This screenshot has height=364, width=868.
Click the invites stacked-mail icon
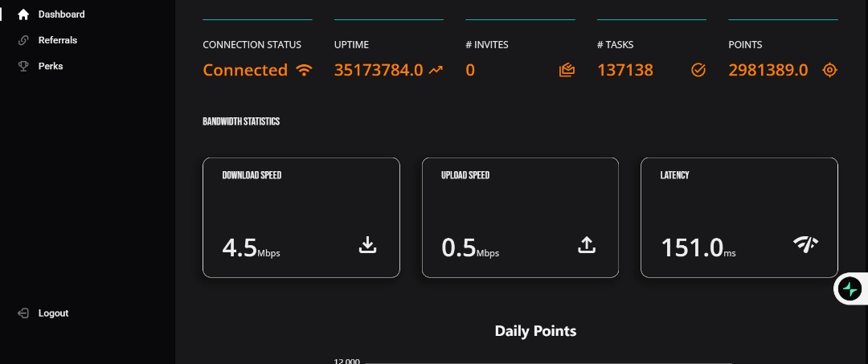[x=567, y=70]
